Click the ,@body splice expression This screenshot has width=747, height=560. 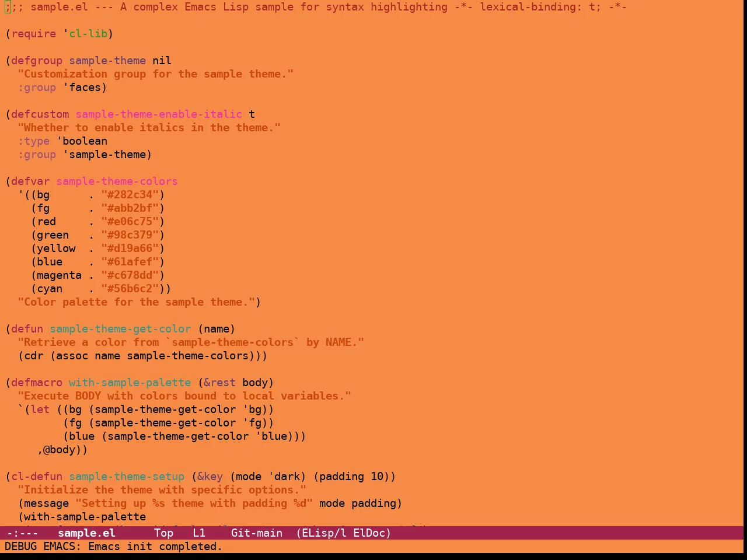(x=60, y=450)
